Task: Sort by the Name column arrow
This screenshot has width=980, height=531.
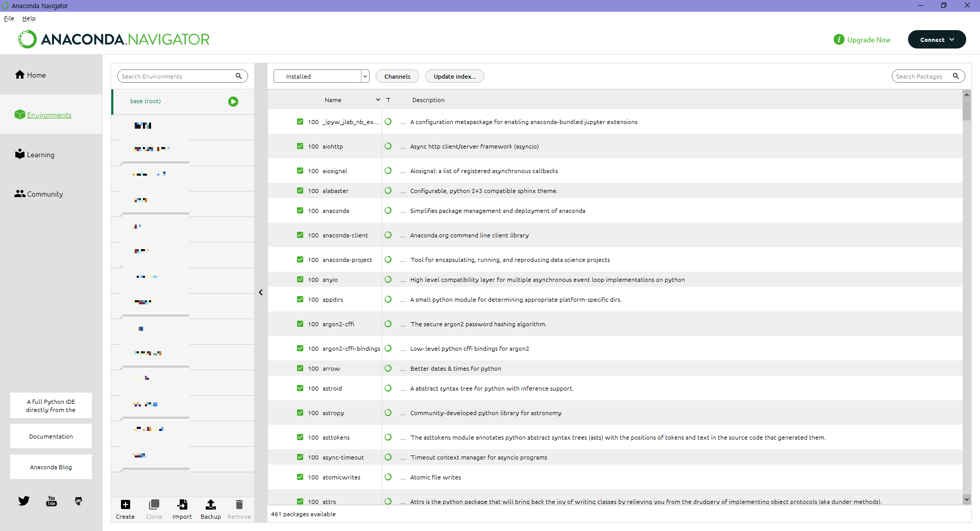Action: pyautogui.click(x=378, y=100)
